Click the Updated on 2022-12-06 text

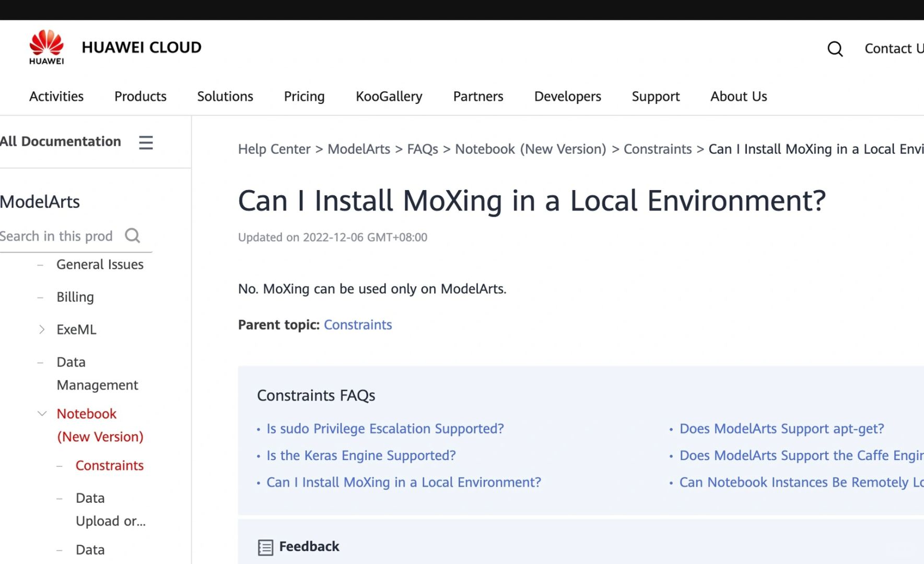333,238
